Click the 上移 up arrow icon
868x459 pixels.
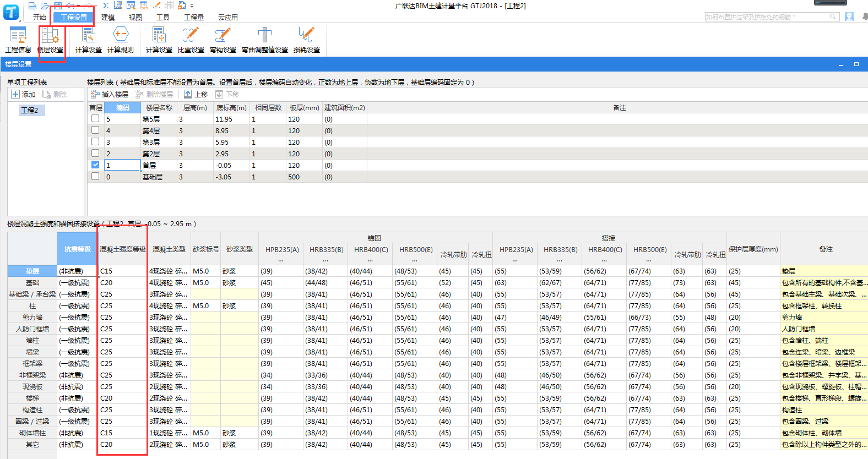[188, 94]
